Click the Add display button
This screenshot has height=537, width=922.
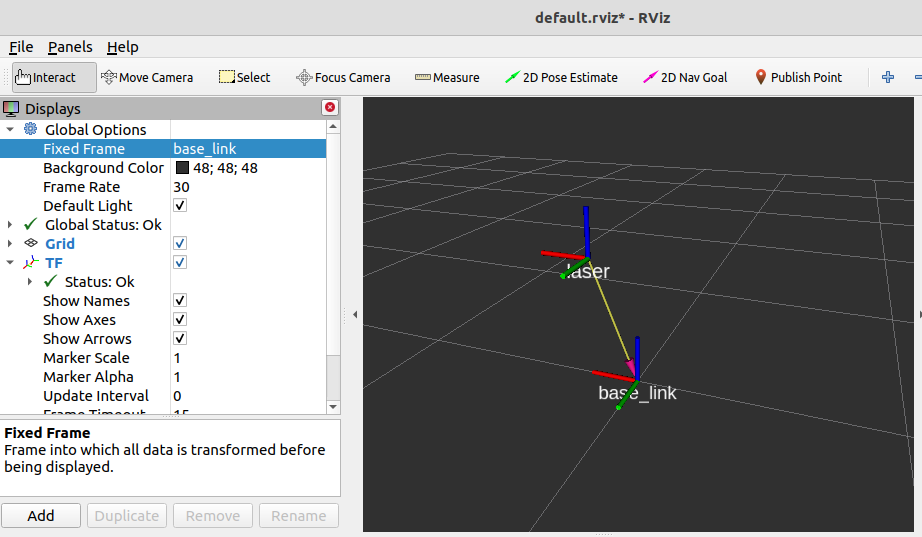(41, 516)
